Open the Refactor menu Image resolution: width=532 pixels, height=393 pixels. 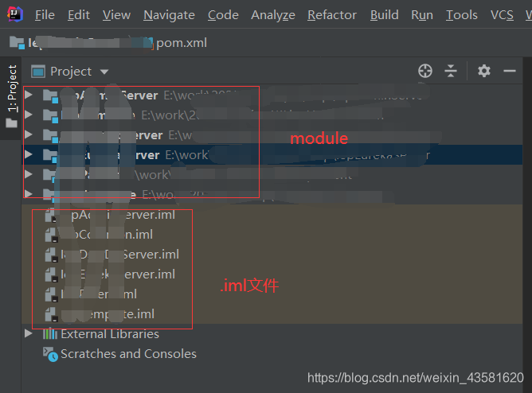click(x=332, y=15)
